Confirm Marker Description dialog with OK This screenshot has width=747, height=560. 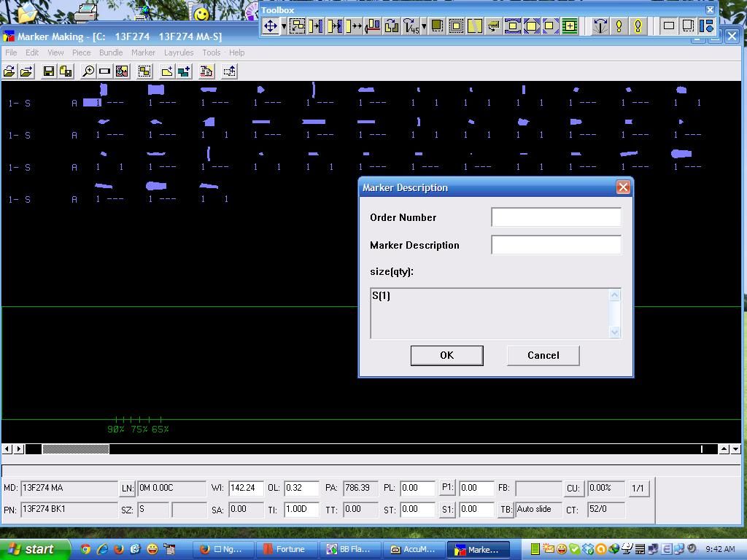click(447, 356)
